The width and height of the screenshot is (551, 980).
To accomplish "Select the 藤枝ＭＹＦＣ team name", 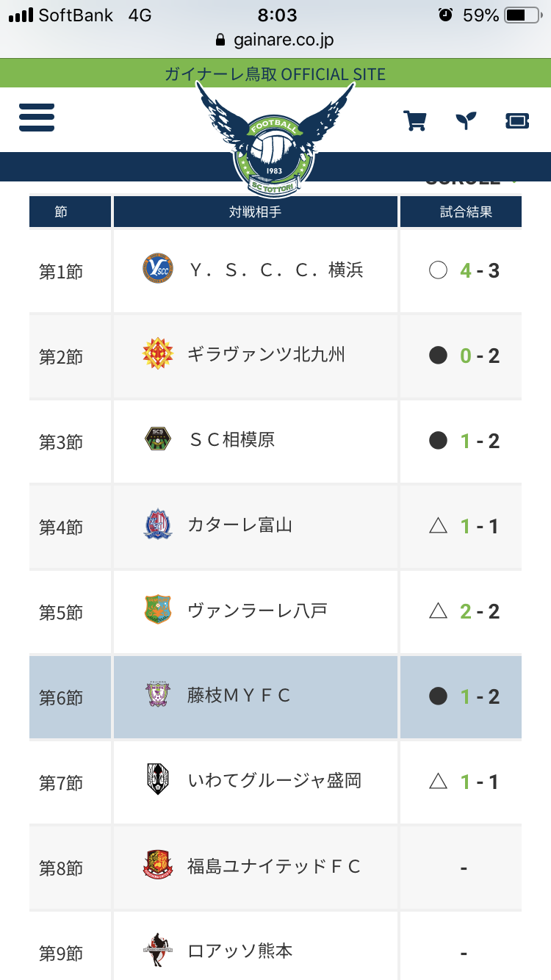I will coord(240,696).
